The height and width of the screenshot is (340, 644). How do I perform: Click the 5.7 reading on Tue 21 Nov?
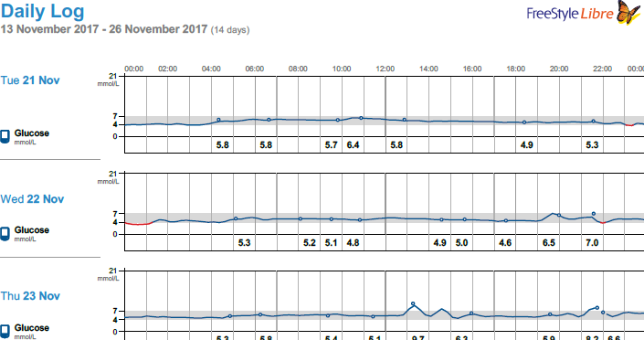click(x=331, y=145)
